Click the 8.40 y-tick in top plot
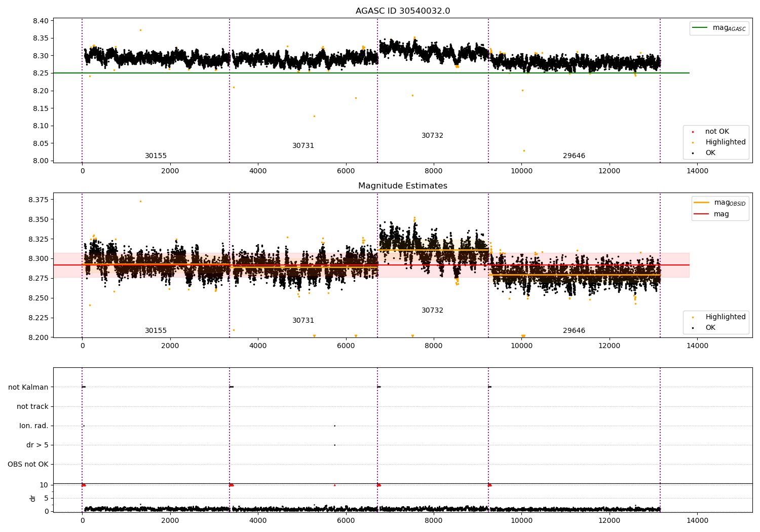Screen dimensions: 760x532 pyautogui.click(x=41, y=21)
